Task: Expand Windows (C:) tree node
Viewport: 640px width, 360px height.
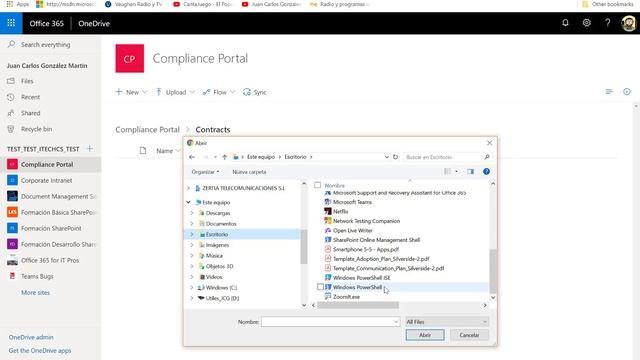Action: [192, 288]
